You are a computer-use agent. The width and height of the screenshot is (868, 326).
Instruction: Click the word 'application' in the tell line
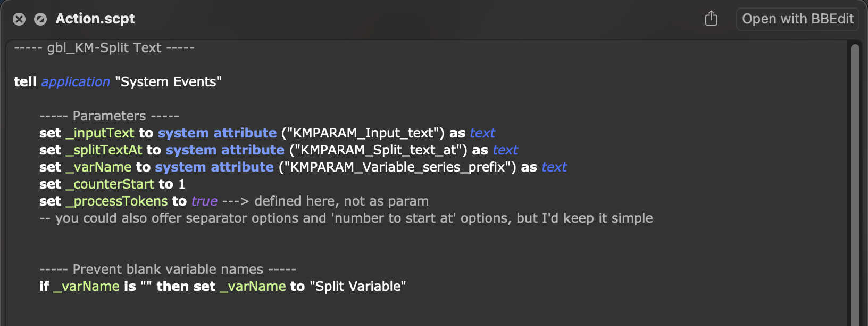(x=76, y=82)
